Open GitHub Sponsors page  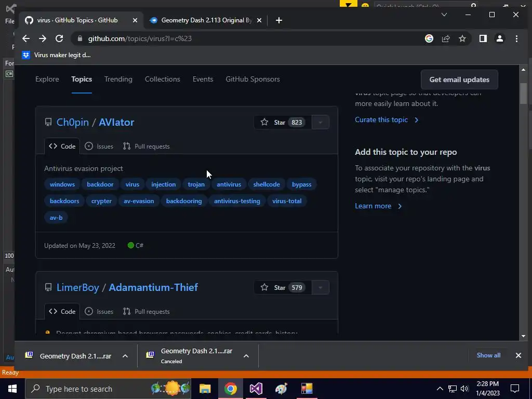pyautogui.click(x=253, y=79)
